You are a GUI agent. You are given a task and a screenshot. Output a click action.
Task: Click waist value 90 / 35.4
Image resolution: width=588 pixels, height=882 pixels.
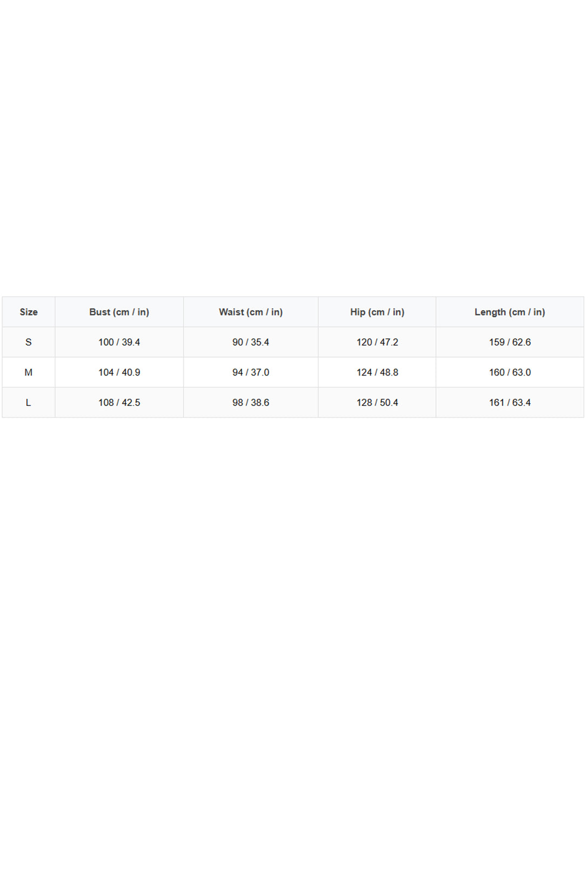tap(251, 342)
